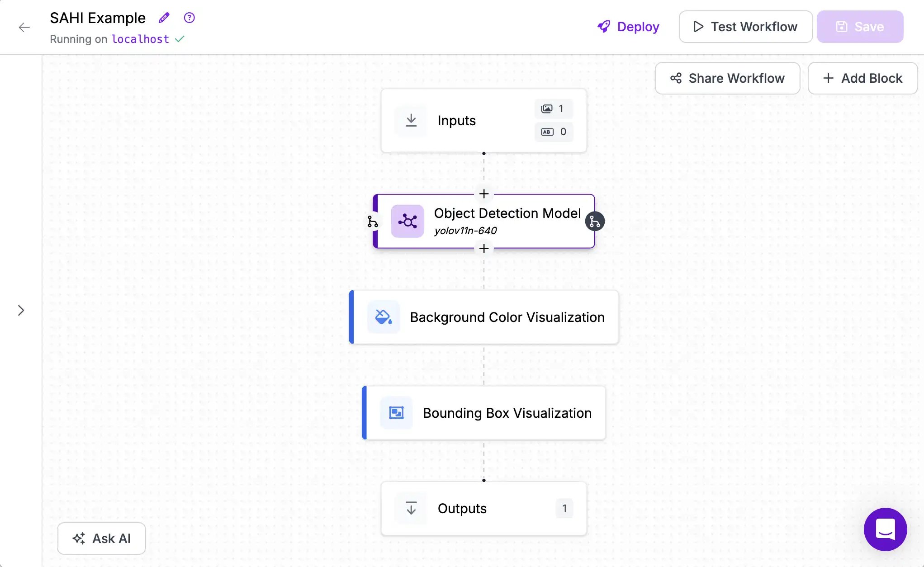The width and height of the screenshot is (924, 567).
Task: Click Add Block button
Action: point(862,78)
